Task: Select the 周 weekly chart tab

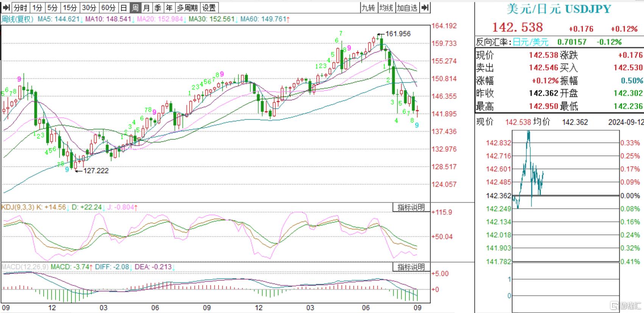Action: [135, 8]
